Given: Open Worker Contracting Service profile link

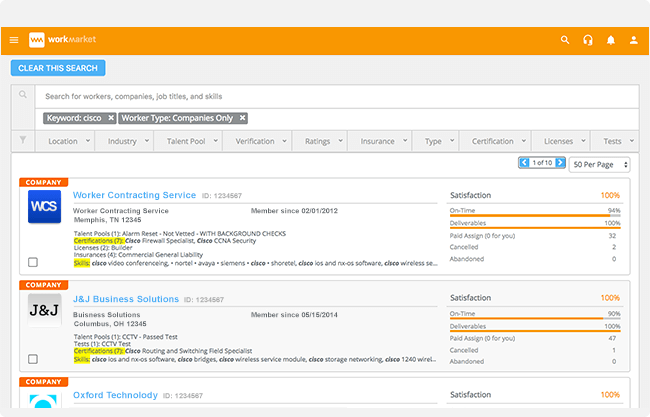Looking at the screenshot, I should pyautogui.click(x=134, y=195).
